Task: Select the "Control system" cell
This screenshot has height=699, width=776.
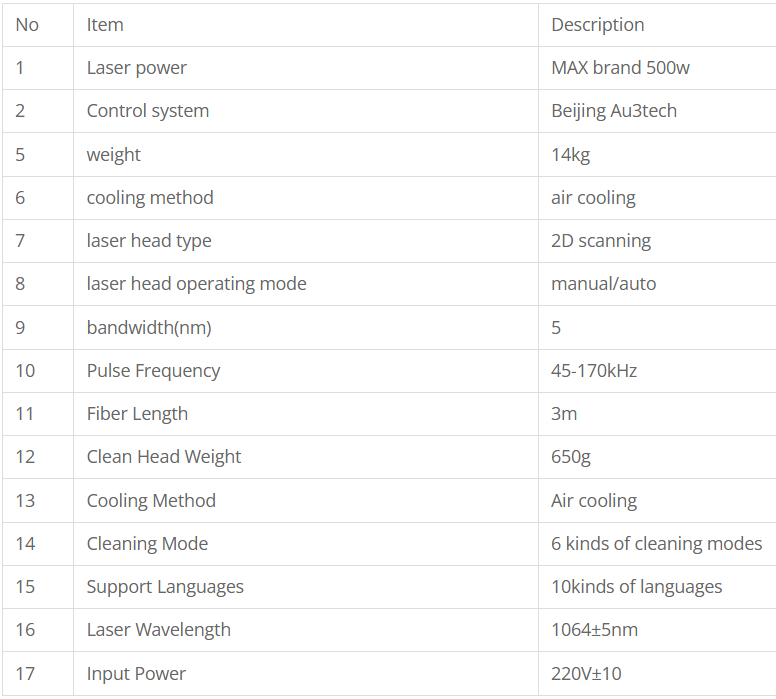Action: click(148, 111)
